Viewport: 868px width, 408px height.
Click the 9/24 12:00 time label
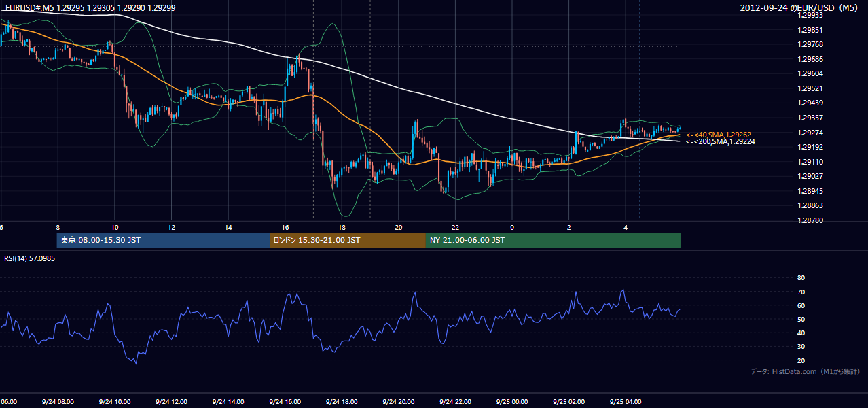[x=171, y=401]
